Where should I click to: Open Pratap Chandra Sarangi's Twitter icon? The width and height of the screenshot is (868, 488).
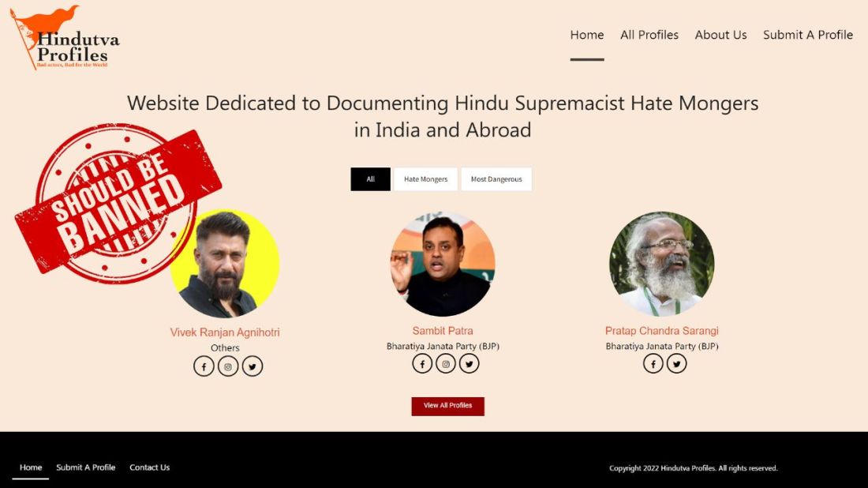676,364
